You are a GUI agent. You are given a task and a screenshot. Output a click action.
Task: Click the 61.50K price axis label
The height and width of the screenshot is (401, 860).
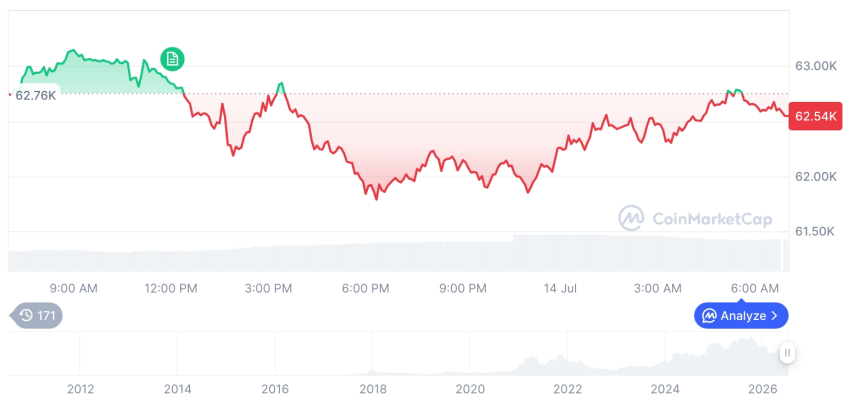(x=814, y=232)
